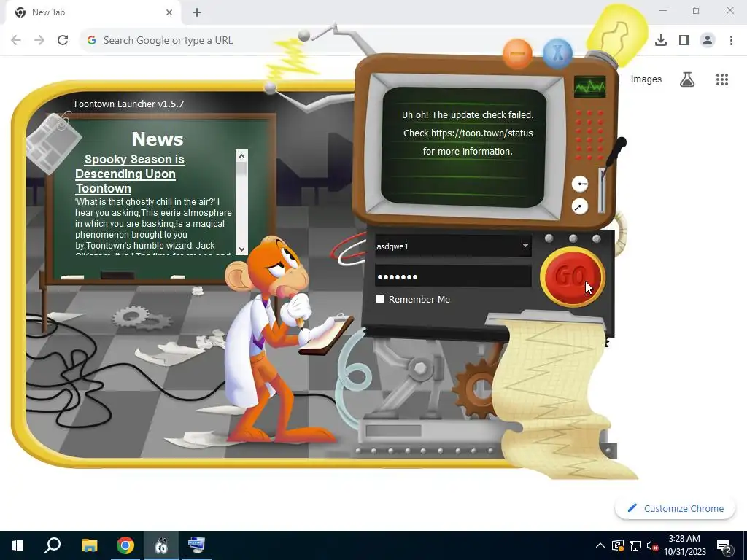Focus the password field
Viewport: 747px width, 560px height.
pyautogui.click(x=453, y=276)
